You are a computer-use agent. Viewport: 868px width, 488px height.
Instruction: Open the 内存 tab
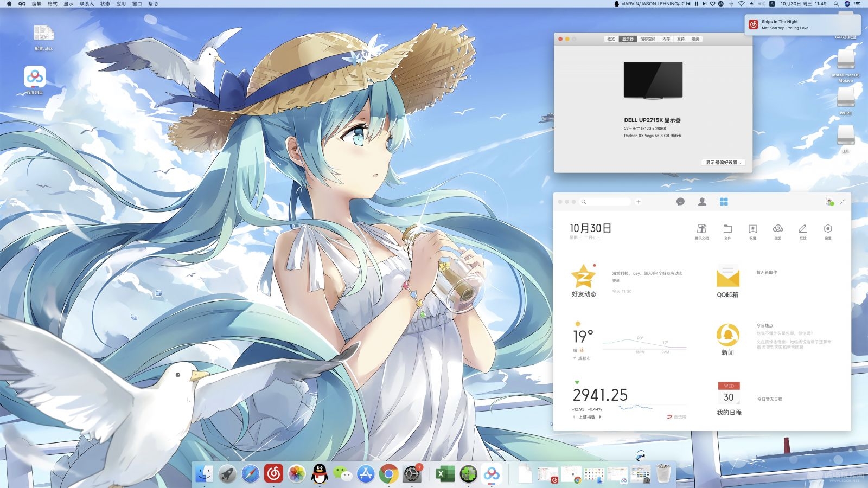(x=666, y=39)
